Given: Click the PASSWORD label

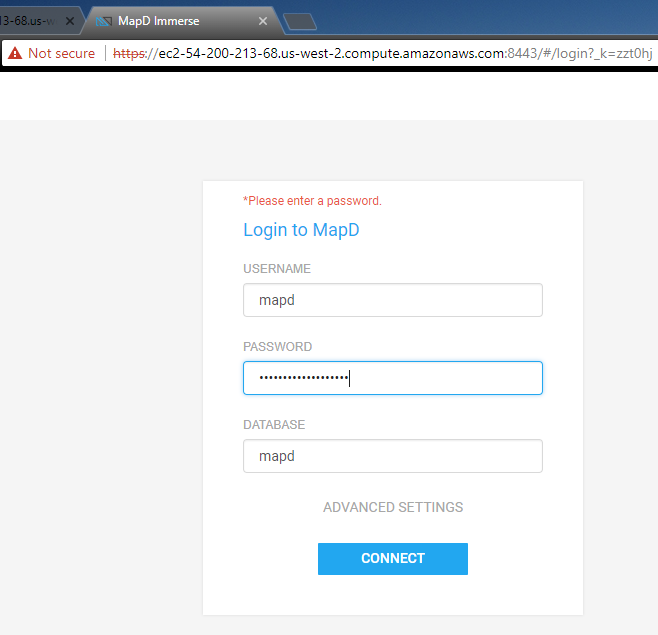Looking at the screenshot, I should click(278, 347).
